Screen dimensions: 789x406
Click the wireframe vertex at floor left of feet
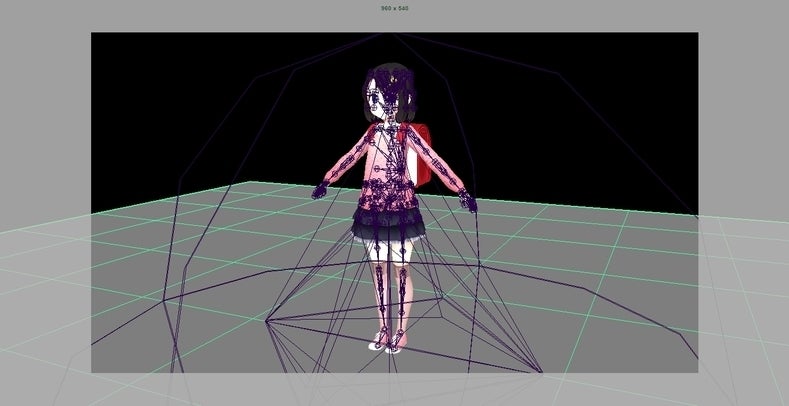(x=268, y=322)
